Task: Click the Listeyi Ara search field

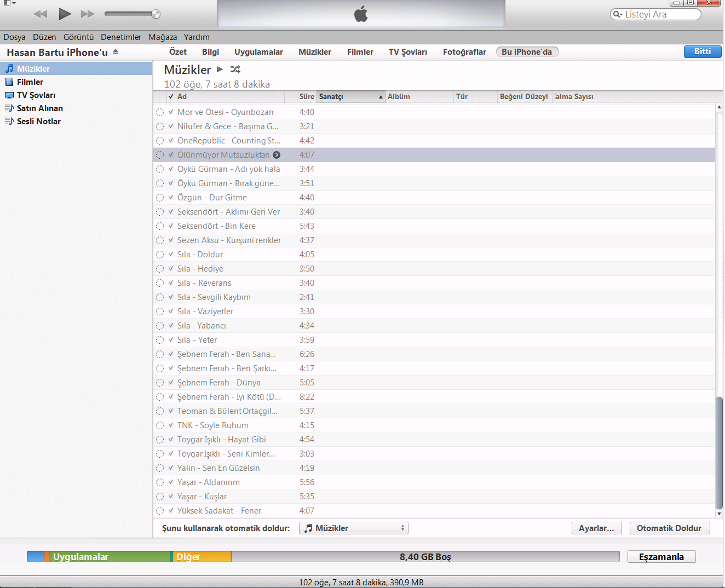Action: coord(655,14)
